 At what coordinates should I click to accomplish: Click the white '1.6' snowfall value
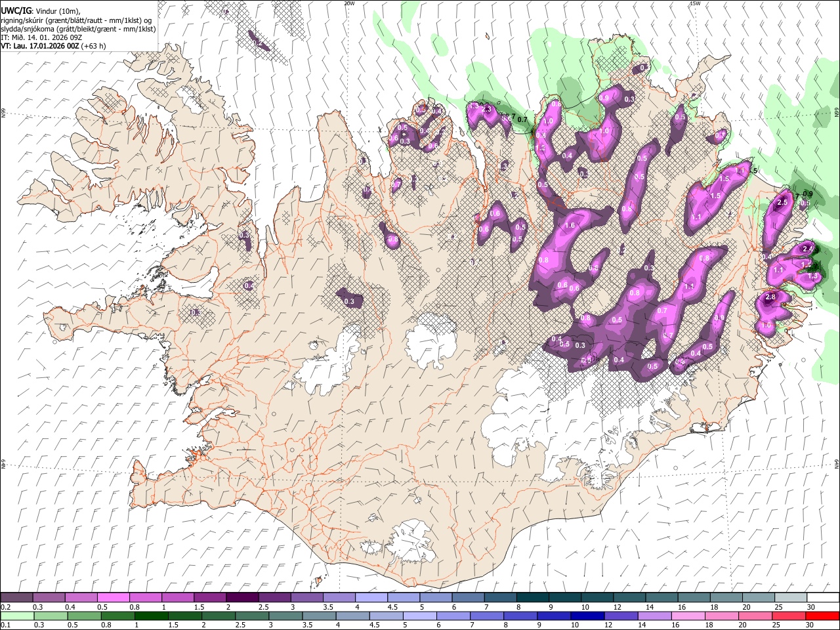pyautogui.click(x=570, y=226)
